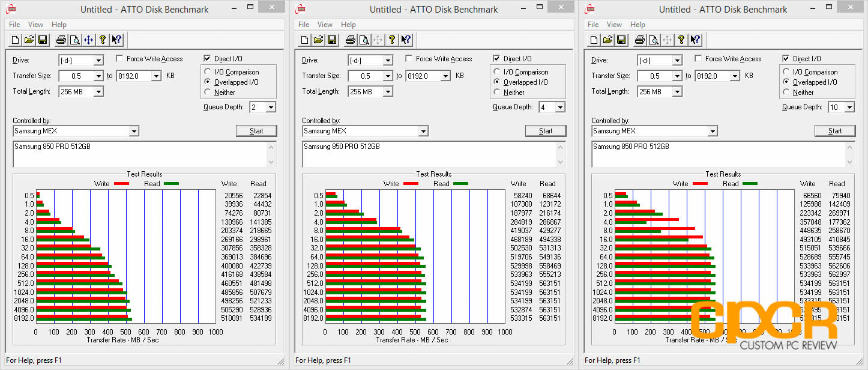Image resolution: width=868 pixels, height=370 pixels.
Task: Click Samsung 850 PRO description field, middle window
Action: pos(434,154)
